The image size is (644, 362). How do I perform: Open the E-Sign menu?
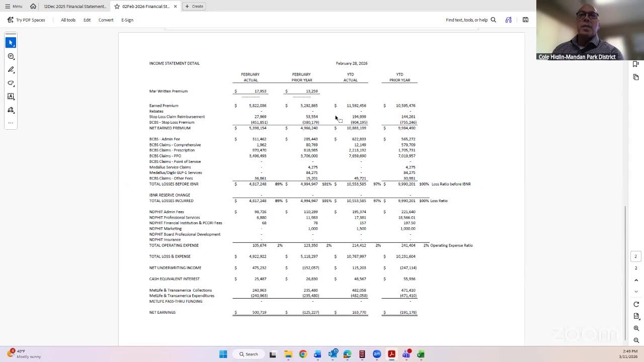click(127, 20)
